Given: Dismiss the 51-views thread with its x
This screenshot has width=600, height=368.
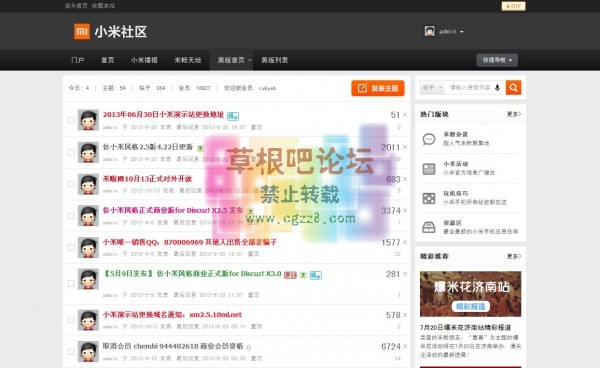Looking at the screenshot, I should 405,115.
